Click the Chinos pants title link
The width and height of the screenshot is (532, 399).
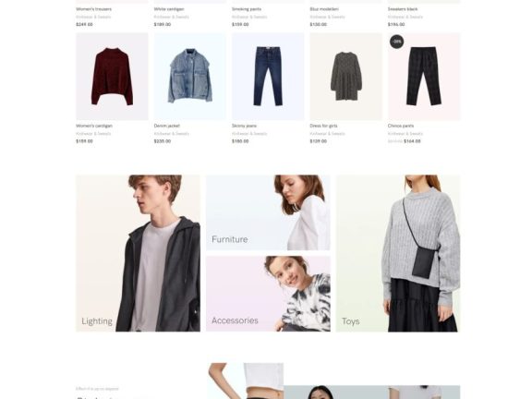click(401, 126)
